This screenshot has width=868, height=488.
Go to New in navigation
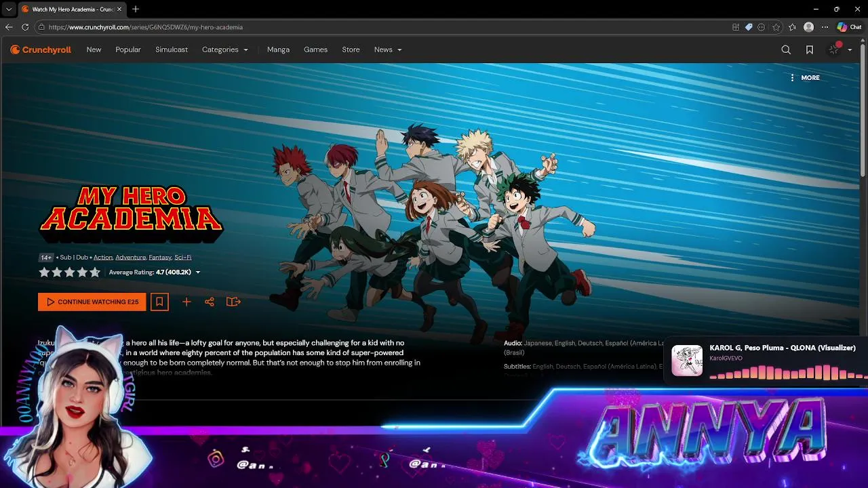point(94,49)
